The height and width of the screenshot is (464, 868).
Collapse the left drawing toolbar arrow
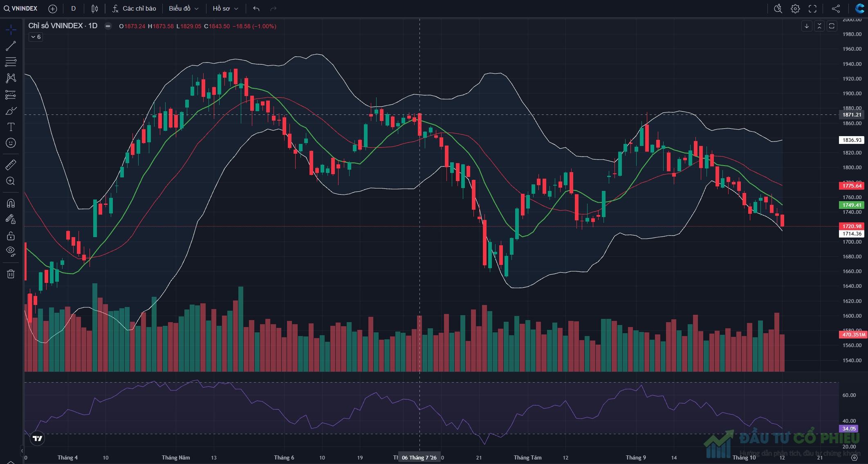(x=22, y=451)
